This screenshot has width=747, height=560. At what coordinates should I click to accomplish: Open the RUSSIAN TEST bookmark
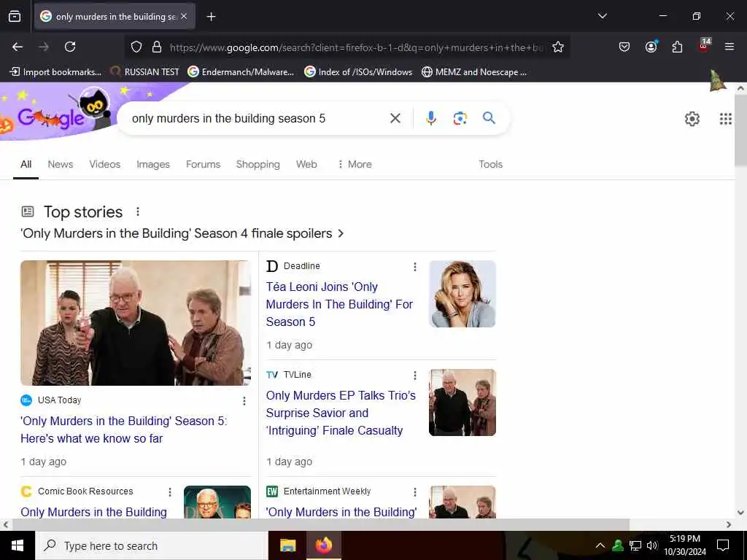[x=144, y=72]
